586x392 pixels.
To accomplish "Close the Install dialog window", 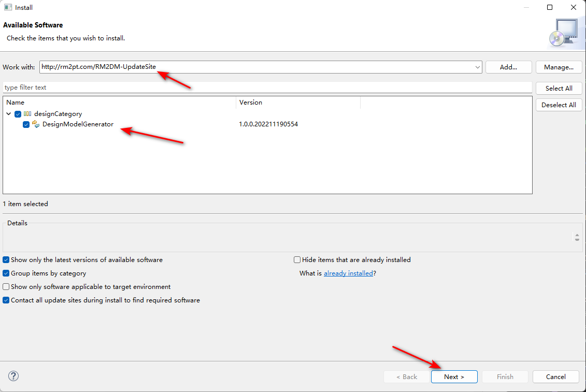I will click(x=574, y=7).
